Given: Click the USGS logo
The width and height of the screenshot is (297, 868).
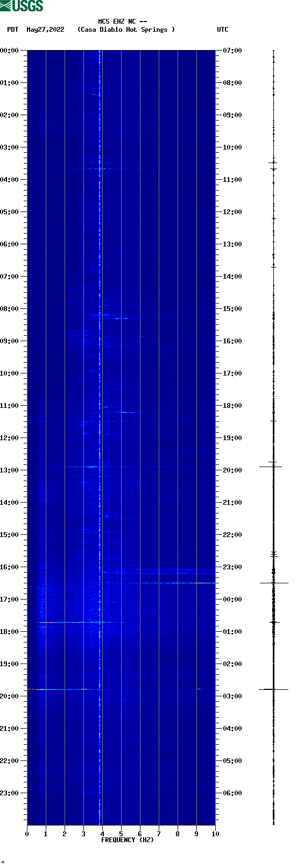Looking at the screenshot, I should 22,6.
